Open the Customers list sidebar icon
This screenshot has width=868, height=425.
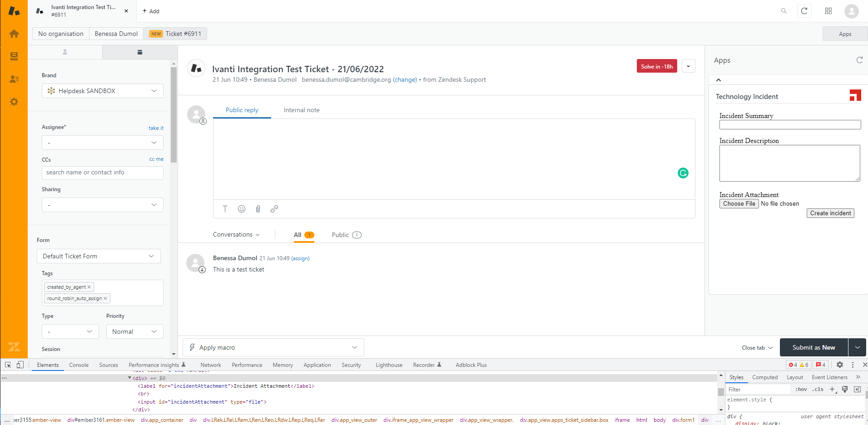pos(14,79)
